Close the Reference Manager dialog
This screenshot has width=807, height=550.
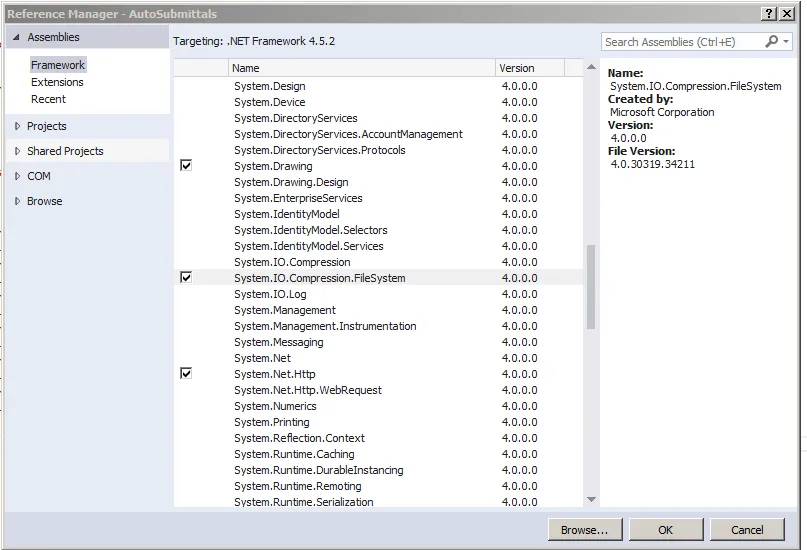pos(787,14)
